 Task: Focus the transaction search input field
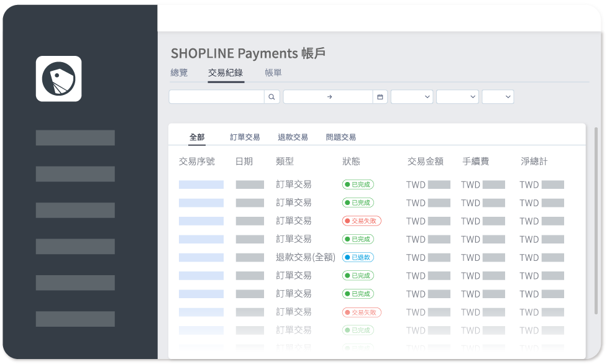217,97
